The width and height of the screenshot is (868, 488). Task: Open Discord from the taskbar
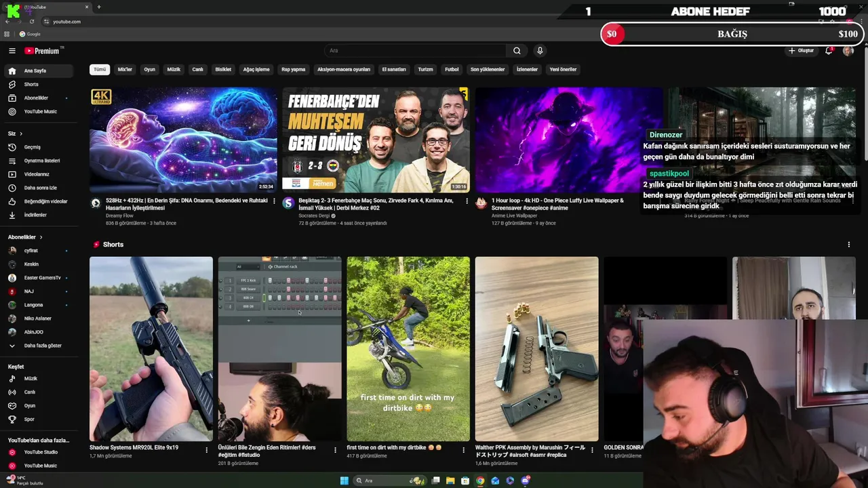[x=526, y=481]
